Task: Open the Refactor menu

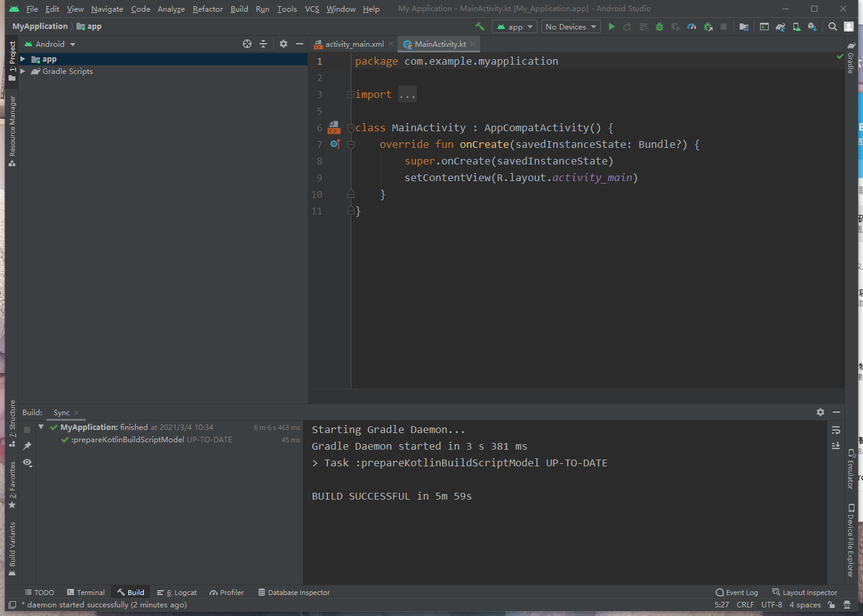Action: pyautogui.click(x=208, y=9)
